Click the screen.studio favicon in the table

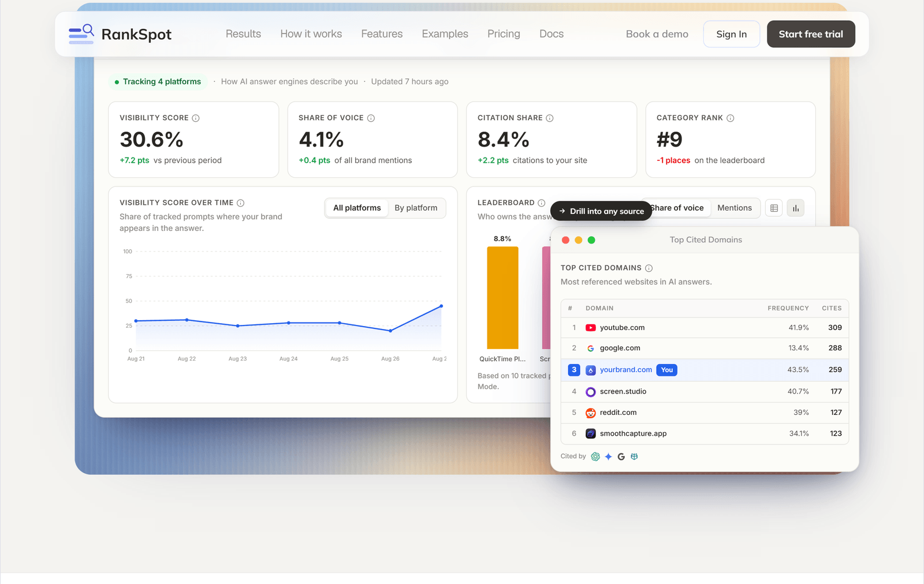click(x=591, y=392)
